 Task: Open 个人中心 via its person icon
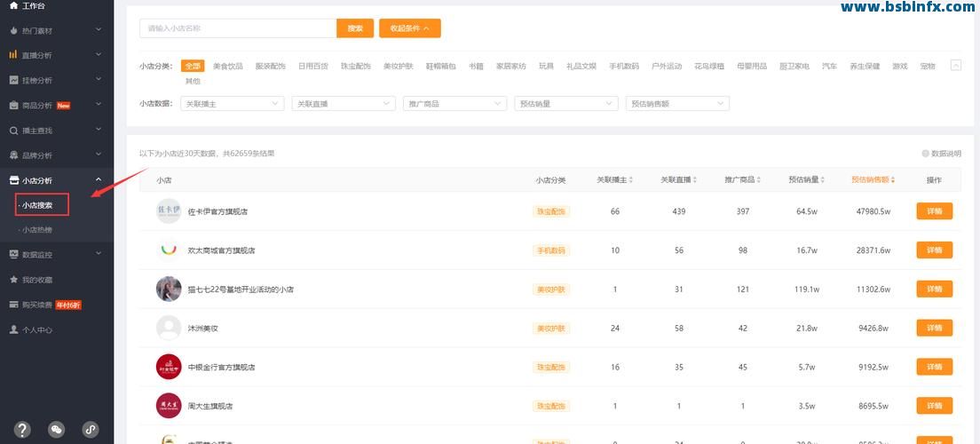click(13, 329)
